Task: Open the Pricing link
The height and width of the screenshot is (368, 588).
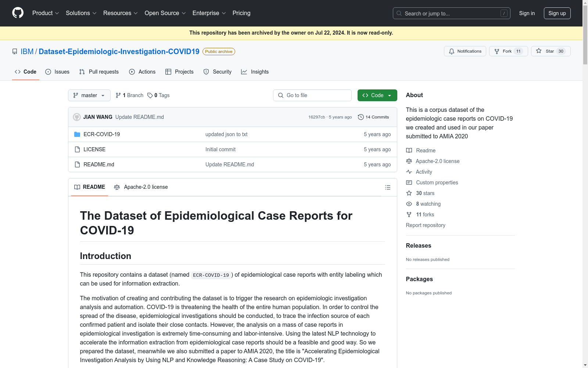Action: coord(241,13)
